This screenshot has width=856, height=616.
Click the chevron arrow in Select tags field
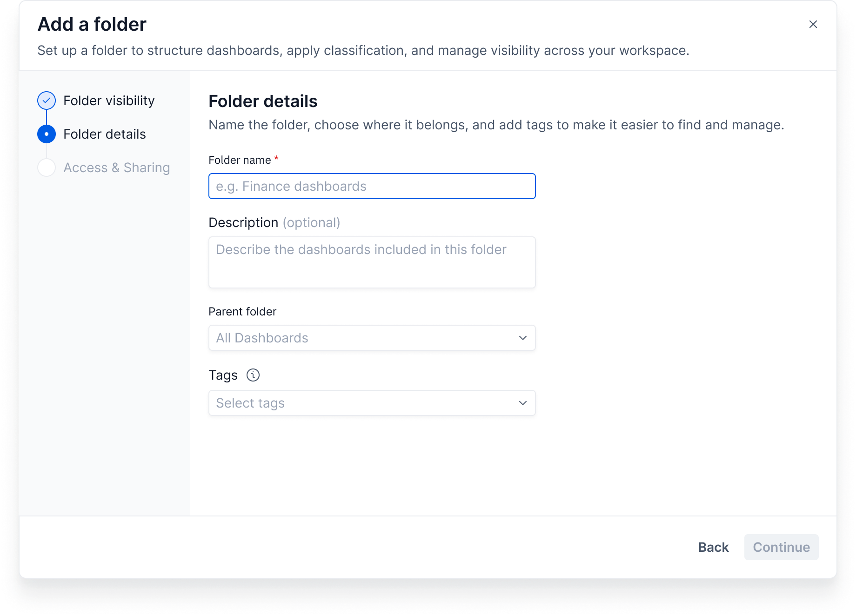click(522, 403)
